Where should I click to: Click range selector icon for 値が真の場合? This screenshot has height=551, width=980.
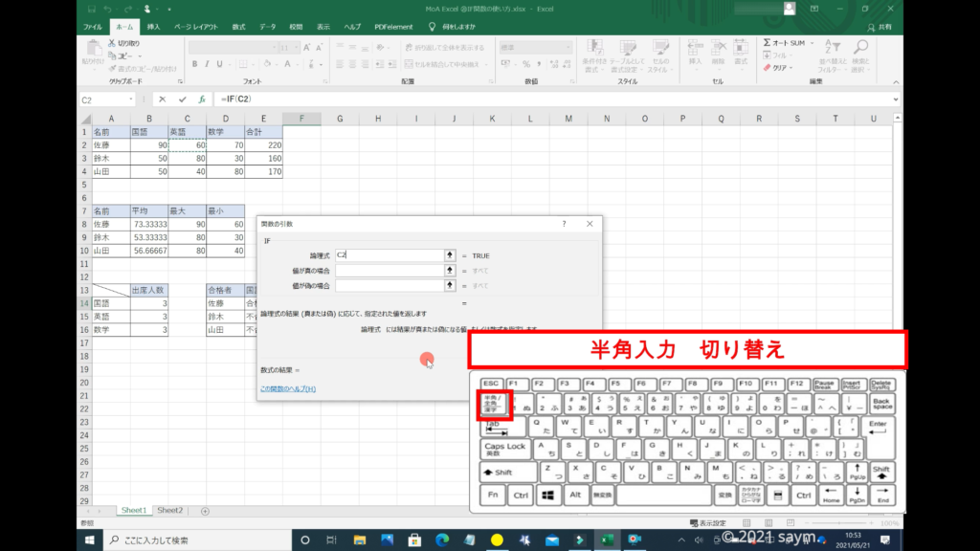click(450, 271)
